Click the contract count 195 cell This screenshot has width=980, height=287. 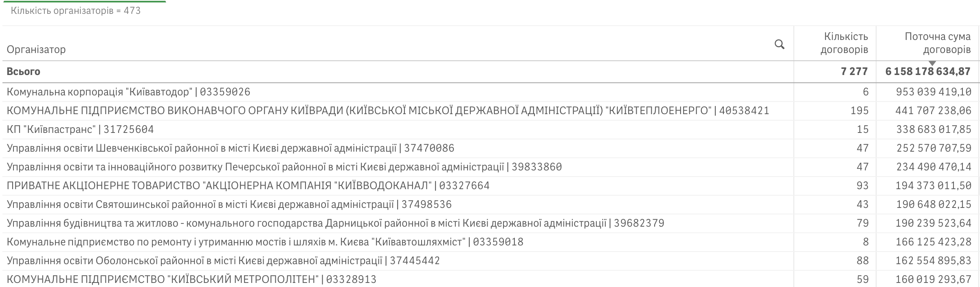tap(859, 111)
